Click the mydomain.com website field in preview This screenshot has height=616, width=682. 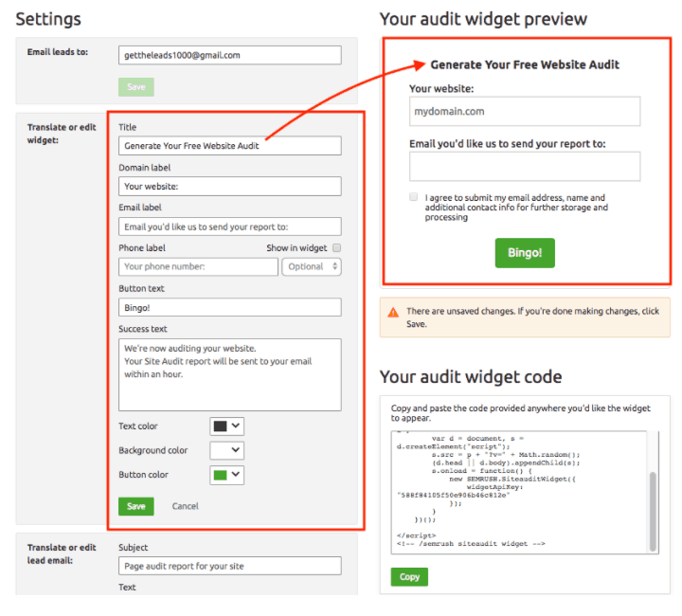pos(525,112)
